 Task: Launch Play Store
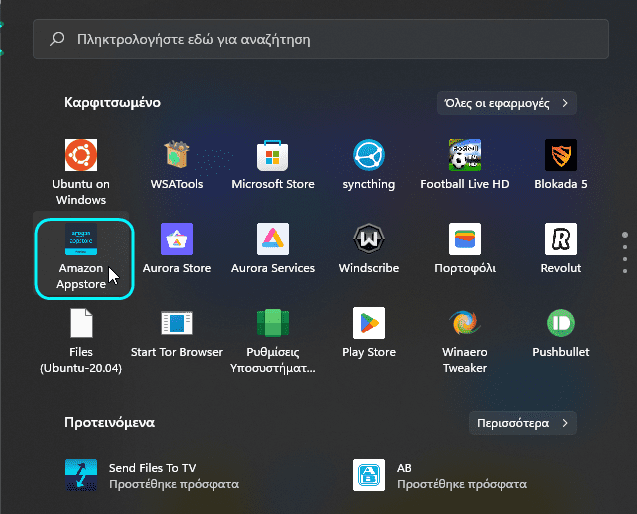point(368,333)
